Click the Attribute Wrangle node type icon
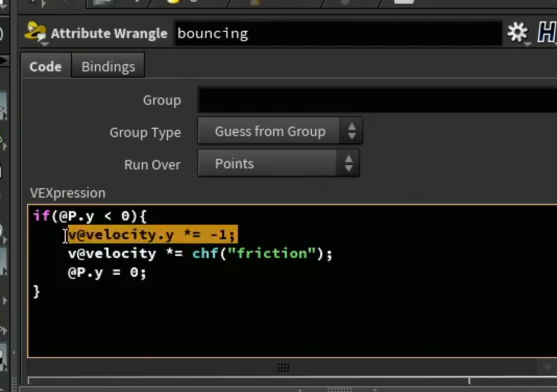Viewport: 557px width, 392px height. click(35, 33)
